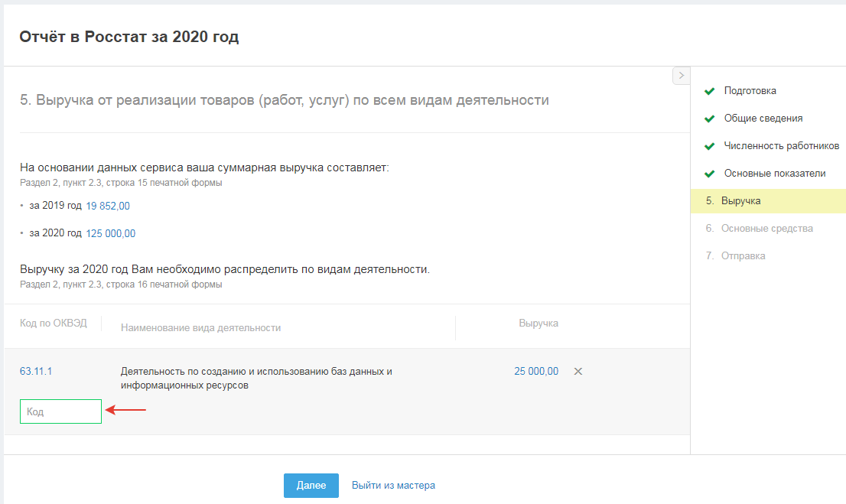The width and height of the screenshot is (846, 504).
Task: Click the section title 5. Выручка от реализации
Action: [285, 100]
